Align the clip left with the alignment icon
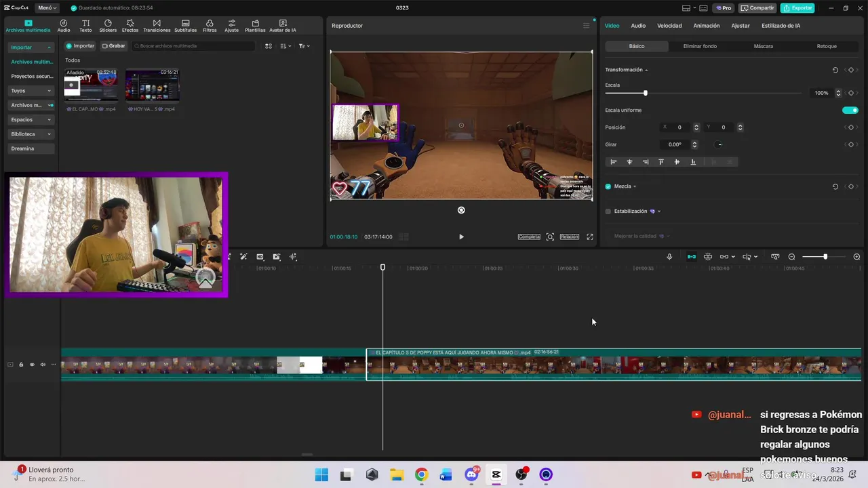This screenshot has height=488, width=868. tap(614, 162)
